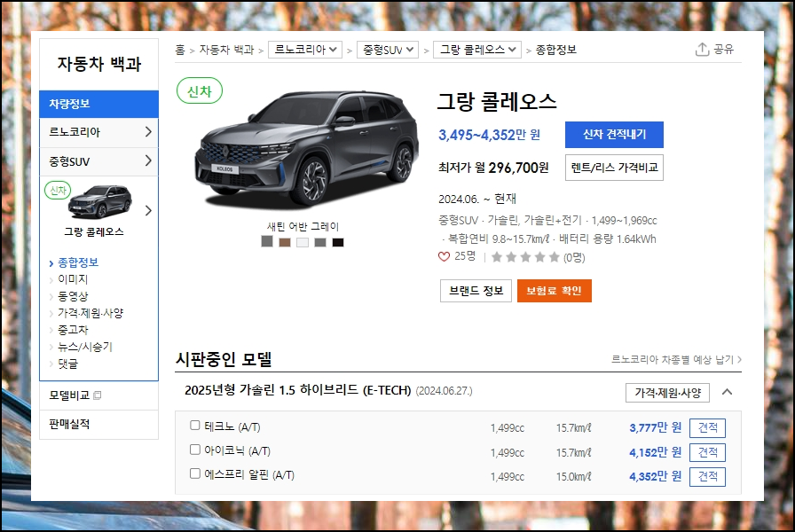This screenshot has width=795, height=532.
Task: Open 동영상 in the sidebar menu
Action: (x=73, y=296)
